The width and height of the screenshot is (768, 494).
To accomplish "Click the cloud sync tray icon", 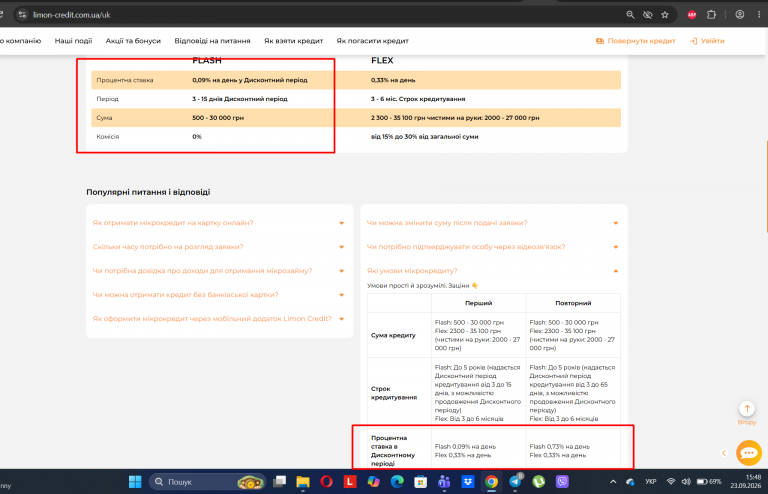I will click(630, 482).
